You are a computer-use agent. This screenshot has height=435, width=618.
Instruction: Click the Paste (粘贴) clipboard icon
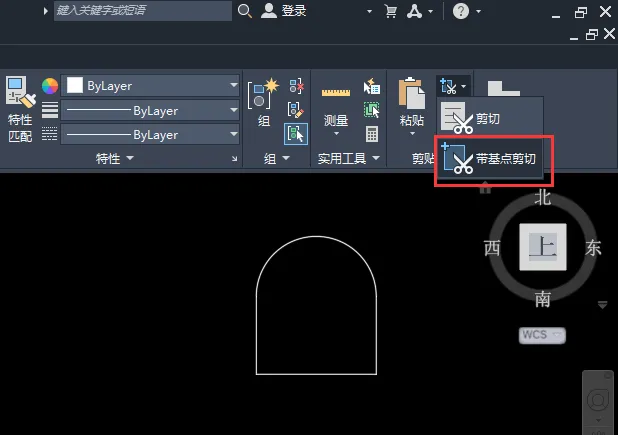411,93
